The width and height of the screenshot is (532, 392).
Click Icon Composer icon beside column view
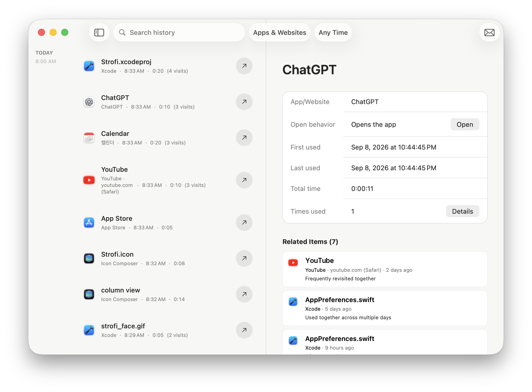pos(89,294)
